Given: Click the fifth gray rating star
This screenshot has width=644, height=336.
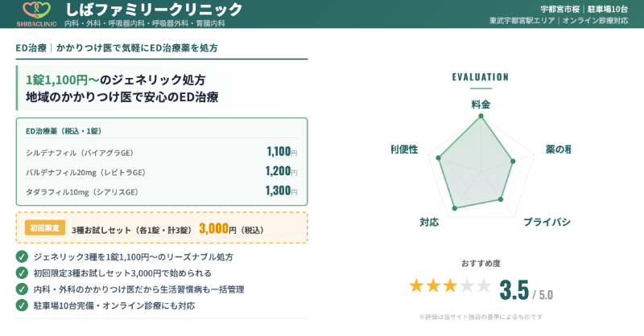Looking at the screenshot, I should point(484,285).
